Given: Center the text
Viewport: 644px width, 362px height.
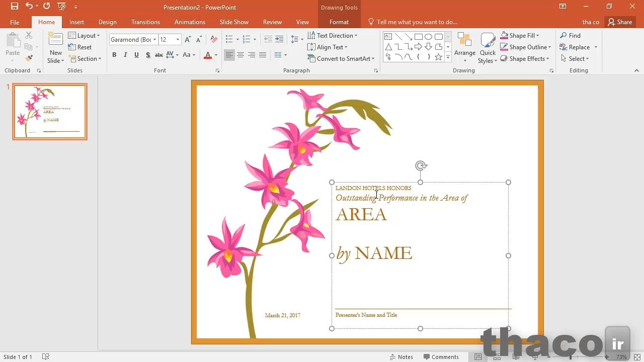Looking at the screenshot, I should [240, 55].
